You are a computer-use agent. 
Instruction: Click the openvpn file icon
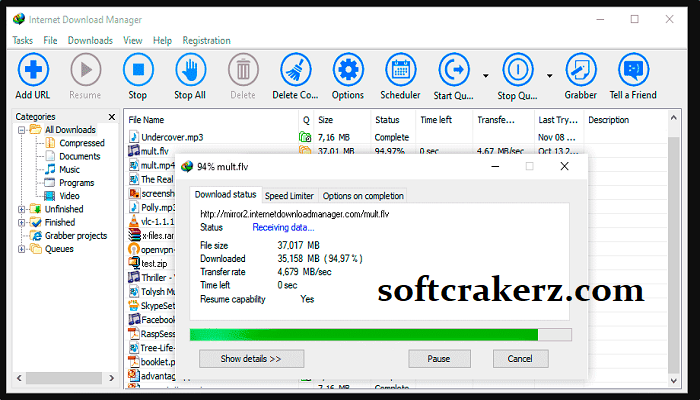[133, 249]
